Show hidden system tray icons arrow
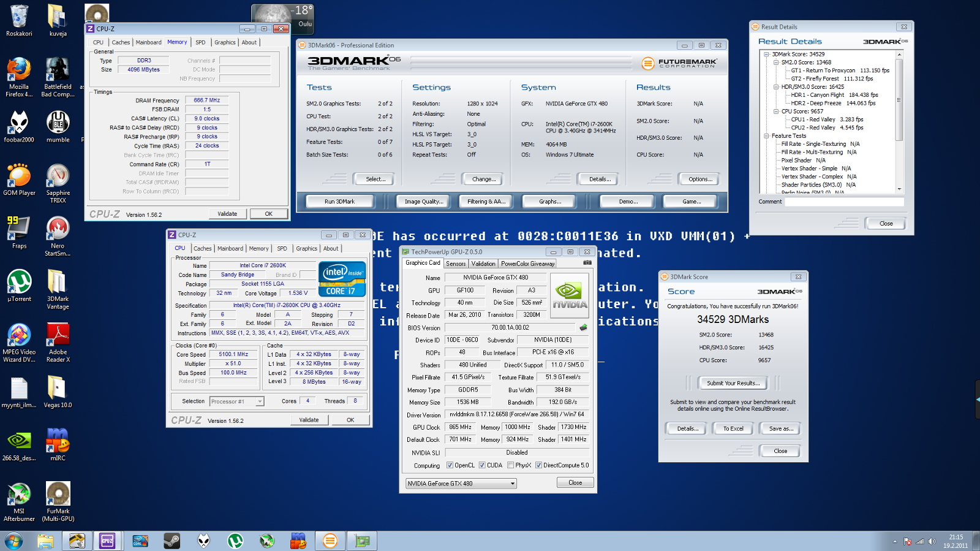Screen dimensions: 980x551 (895, 541)
